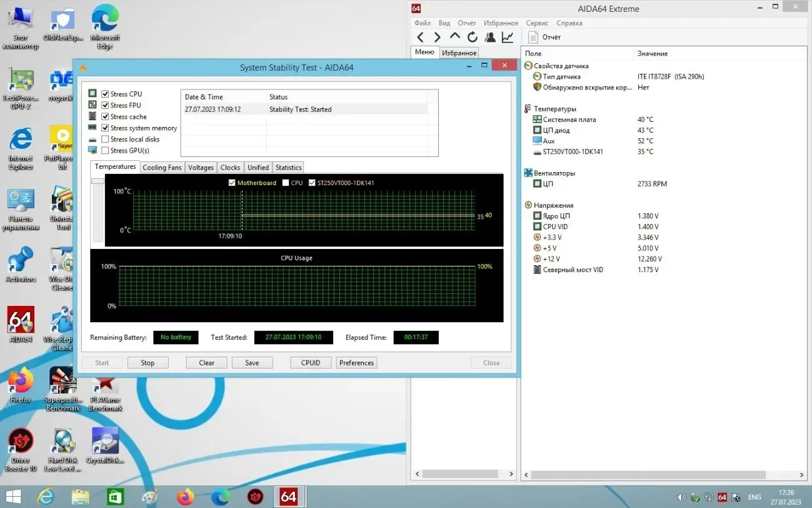This screenshot has width=812, height=508.
Task: Enable the Stress GPU(s) checkbox
Action: point(105,150)
